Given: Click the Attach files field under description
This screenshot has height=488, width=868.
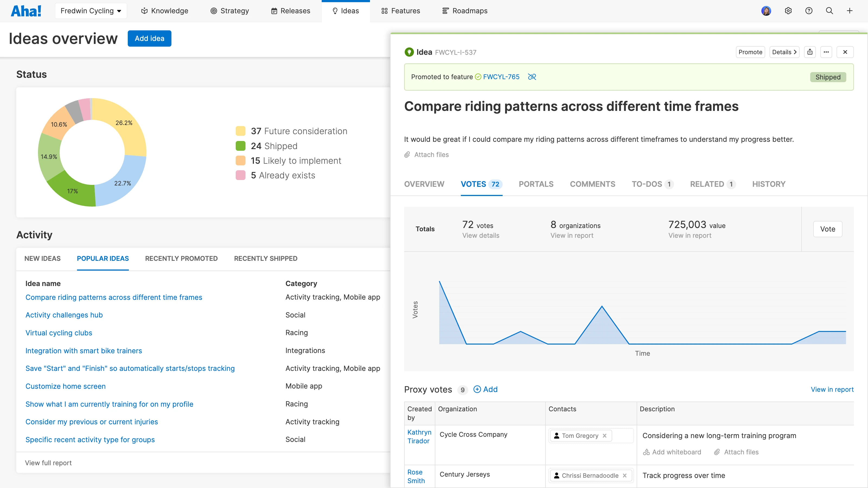Looking at the screenshot, I should [x=431, y=155].
